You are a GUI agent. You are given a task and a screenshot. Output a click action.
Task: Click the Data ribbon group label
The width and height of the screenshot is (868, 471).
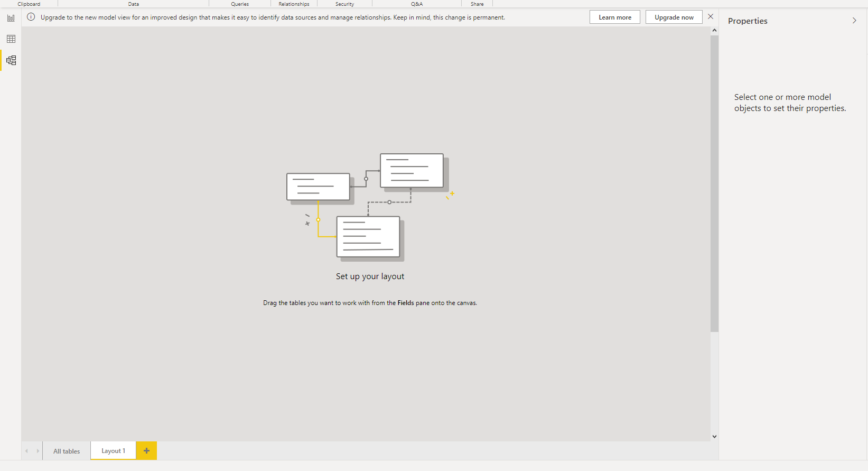click(x=134, y=4)
